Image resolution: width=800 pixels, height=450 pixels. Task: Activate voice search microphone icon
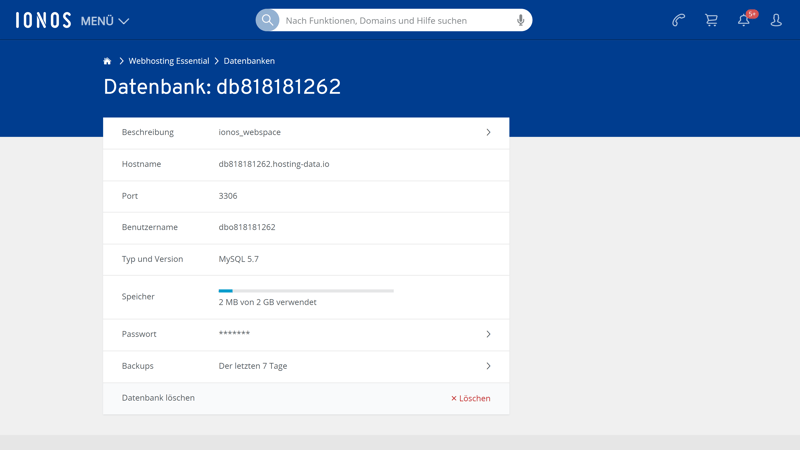click(x=520, y=20)
